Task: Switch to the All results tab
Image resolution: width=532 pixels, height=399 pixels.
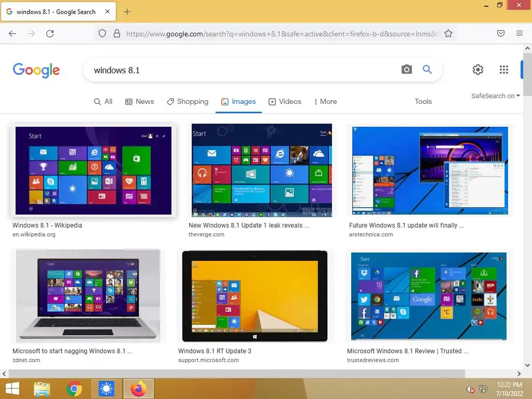Action: [103, 101]
